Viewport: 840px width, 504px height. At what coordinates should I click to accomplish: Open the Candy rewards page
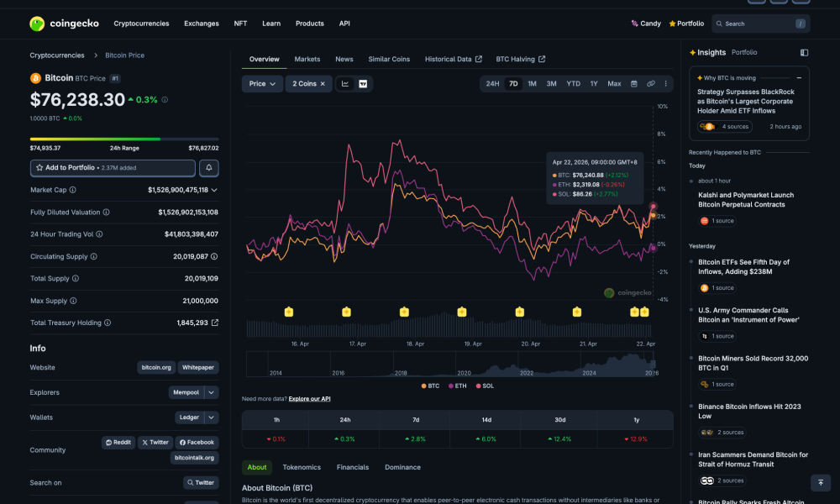(645, 23)
